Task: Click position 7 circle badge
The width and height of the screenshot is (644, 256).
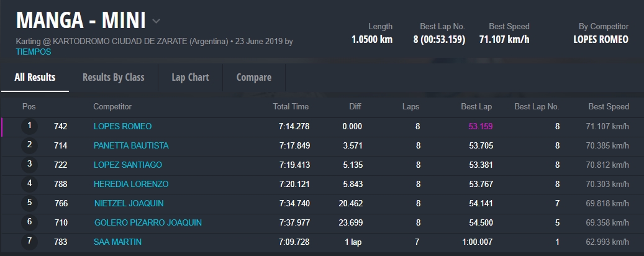Action: click(x=29, y=242)
